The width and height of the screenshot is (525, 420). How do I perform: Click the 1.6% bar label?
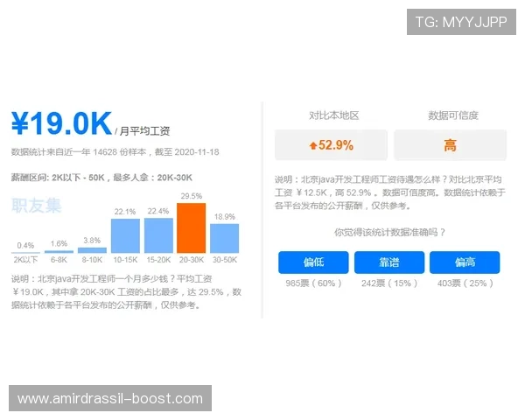coord(59,243)
